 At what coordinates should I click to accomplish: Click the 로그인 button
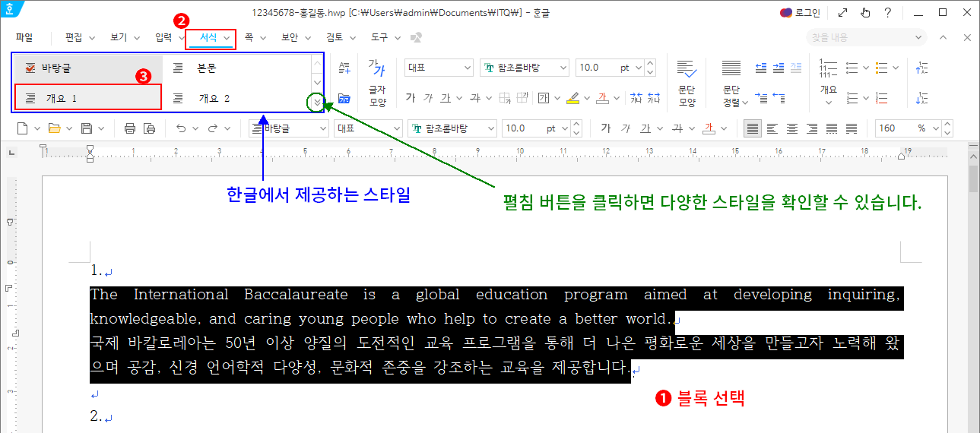pos(801,12)
